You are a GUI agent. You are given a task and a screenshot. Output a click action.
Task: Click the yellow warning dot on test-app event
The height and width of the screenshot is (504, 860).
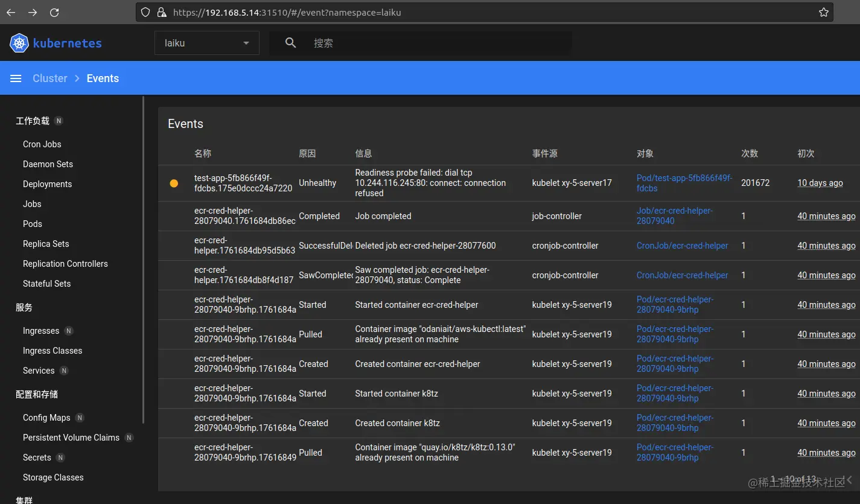point(174,183)
